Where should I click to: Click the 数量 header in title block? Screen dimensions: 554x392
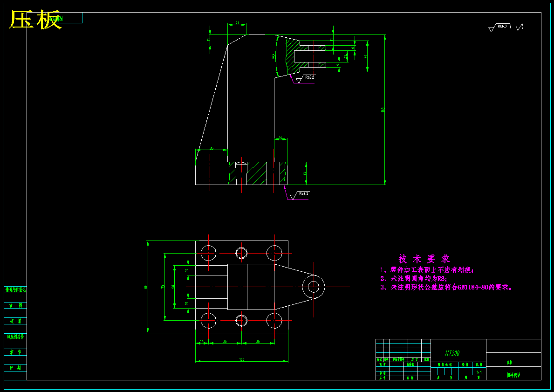pos(465,364)
